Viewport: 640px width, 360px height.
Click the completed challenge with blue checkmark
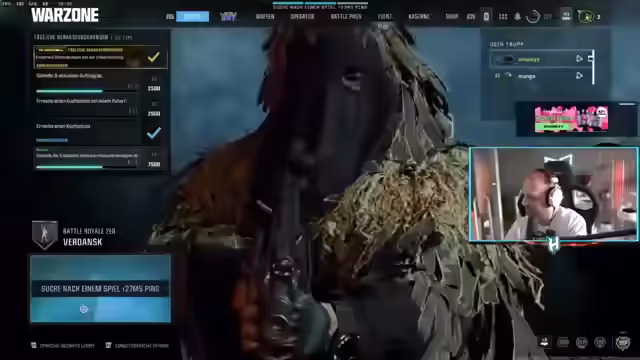click(x=100, y=133)
